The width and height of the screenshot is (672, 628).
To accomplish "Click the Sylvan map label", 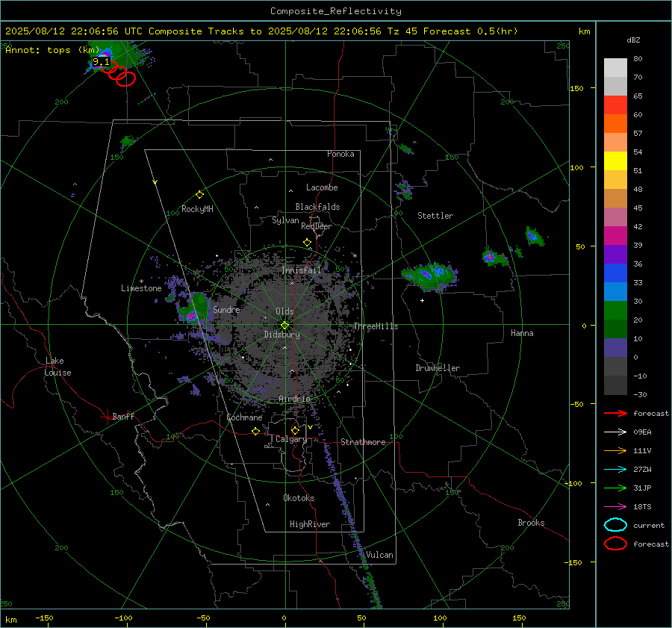I will click(285, 220).
